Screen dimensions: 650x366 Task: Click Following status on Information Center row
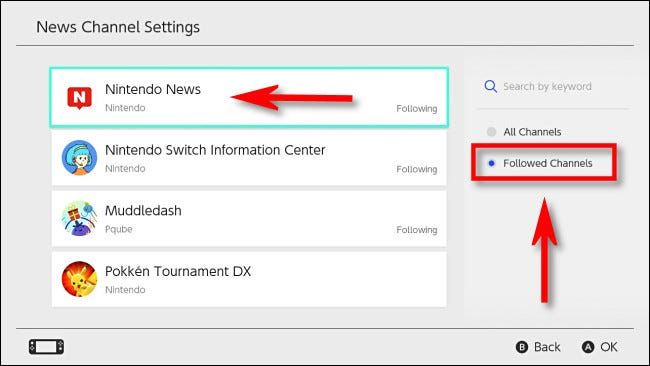pyautogui.click(x=417, y=169)
